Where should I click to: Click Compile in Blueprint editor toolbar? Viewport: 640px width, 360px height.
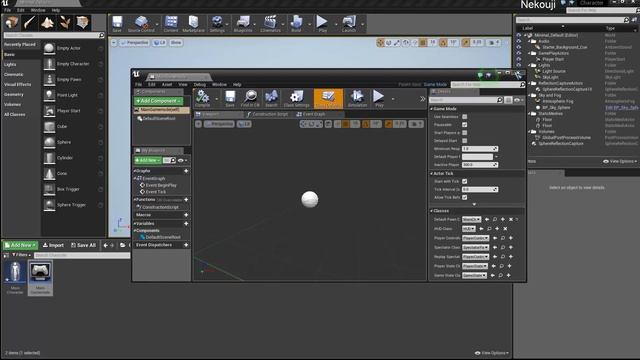tap(202, 99)
